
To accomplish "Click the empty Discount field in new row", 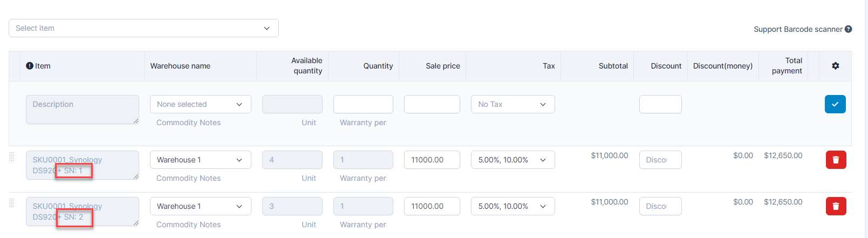I will [x=660, y=104].
